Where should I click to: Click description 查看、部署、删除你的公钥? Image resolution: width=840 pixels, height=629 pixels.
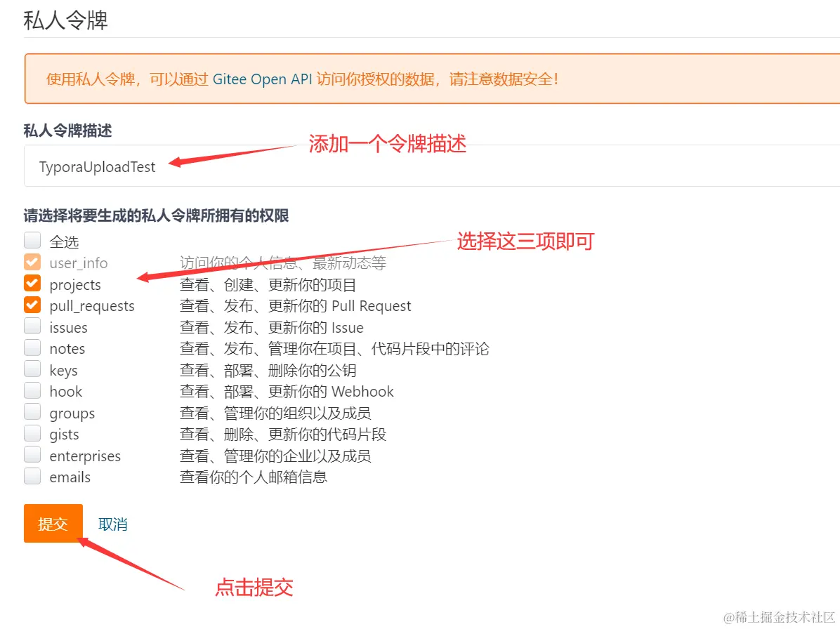tap(268, 371)
